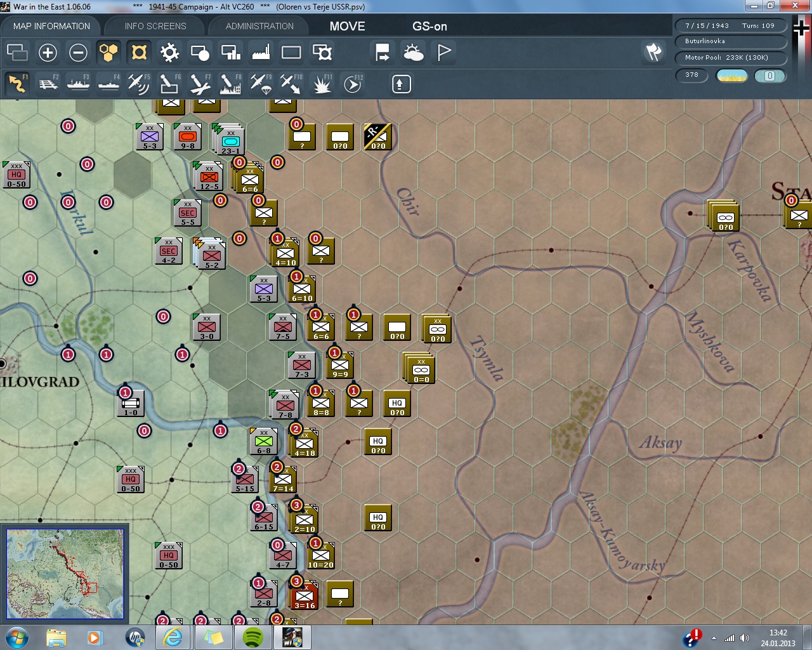Click the minimap overview
The width and height of the screenshot is (812, 650).
[65, 573]
